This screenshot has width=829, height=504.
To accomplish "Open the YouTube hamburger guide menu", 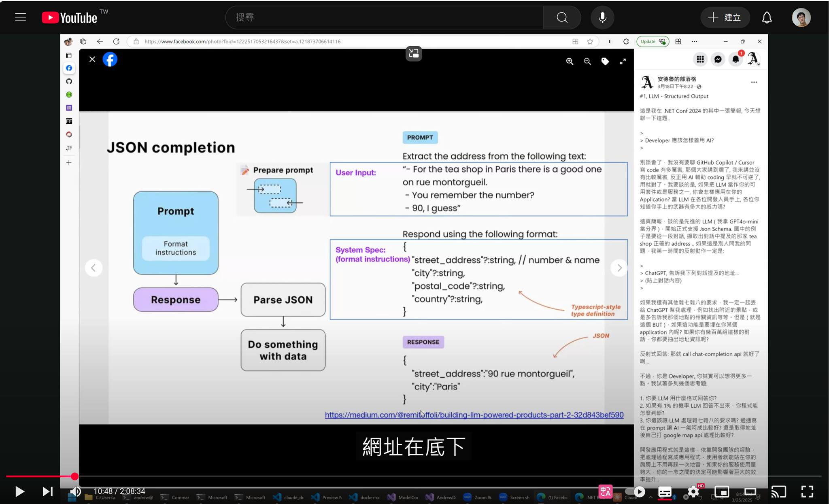I will 20,17.
